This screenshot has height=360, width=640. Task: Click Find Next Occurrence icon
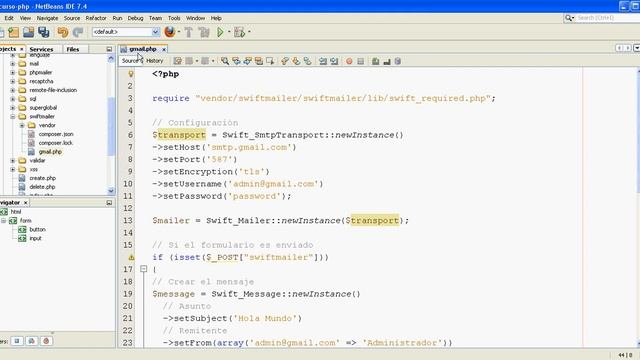tap(247, 61)
